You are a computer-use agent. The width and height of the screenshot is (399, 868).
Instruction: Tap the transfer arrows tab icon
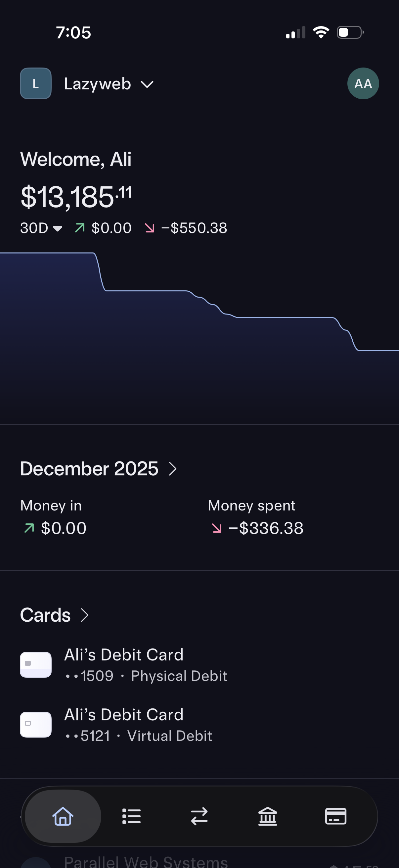[199, 816]
